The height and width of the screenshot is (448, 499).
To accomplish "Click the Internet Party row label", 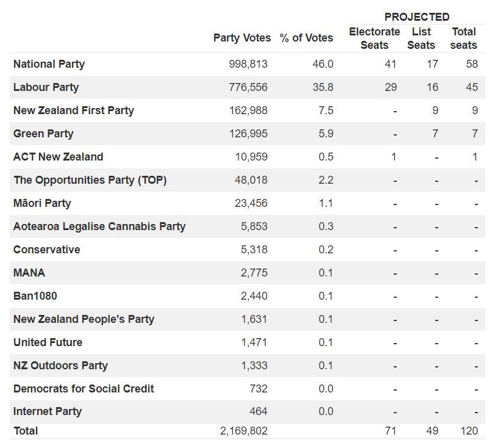I will tap(47, 411).
